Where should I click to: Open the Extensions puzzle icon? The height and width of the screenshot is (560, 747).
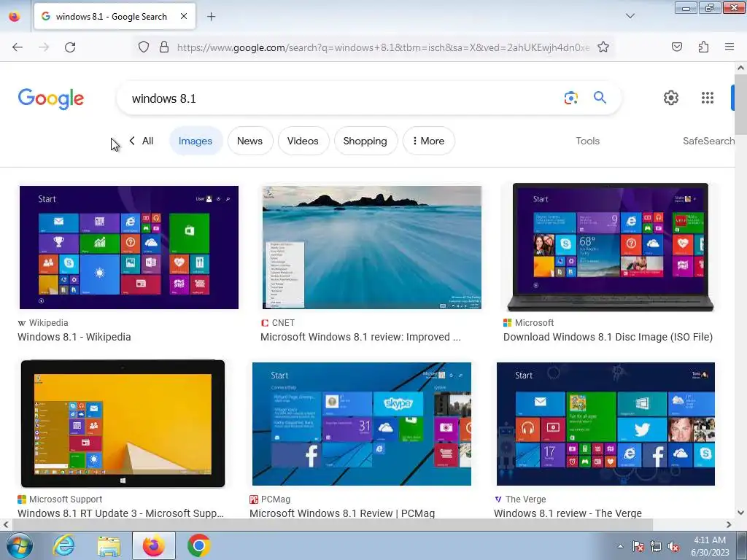click(x=703, y=47)
